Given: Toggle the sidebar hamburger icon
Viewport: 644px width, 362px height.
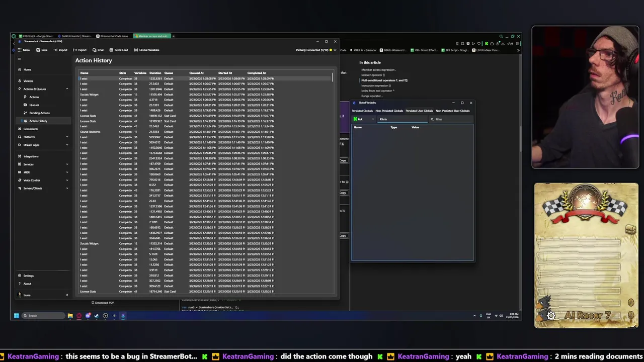Looking at the screenshot, I should [x=20, y=59].
